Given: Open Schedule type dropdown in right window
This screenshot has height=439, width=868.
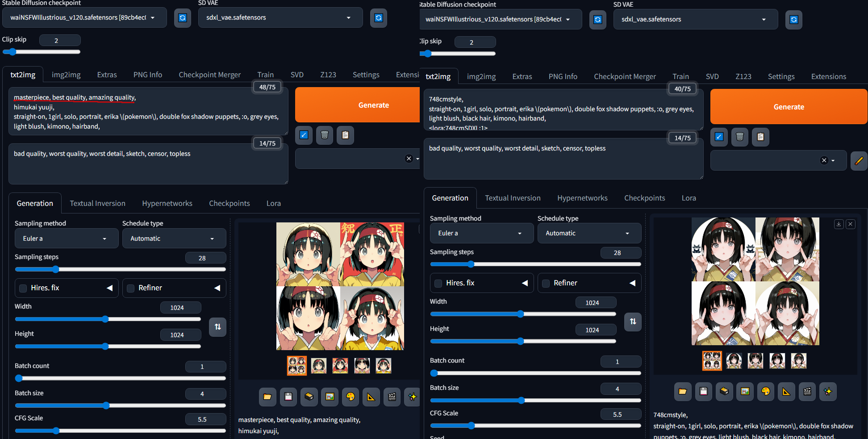Looking at the screenshot, I should [x=589, y=233].
